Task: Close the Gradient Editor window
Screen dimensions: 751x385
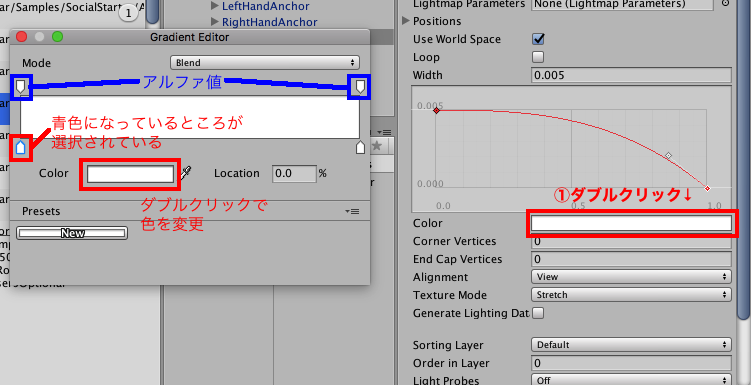Action: click(x=22, y=37)
